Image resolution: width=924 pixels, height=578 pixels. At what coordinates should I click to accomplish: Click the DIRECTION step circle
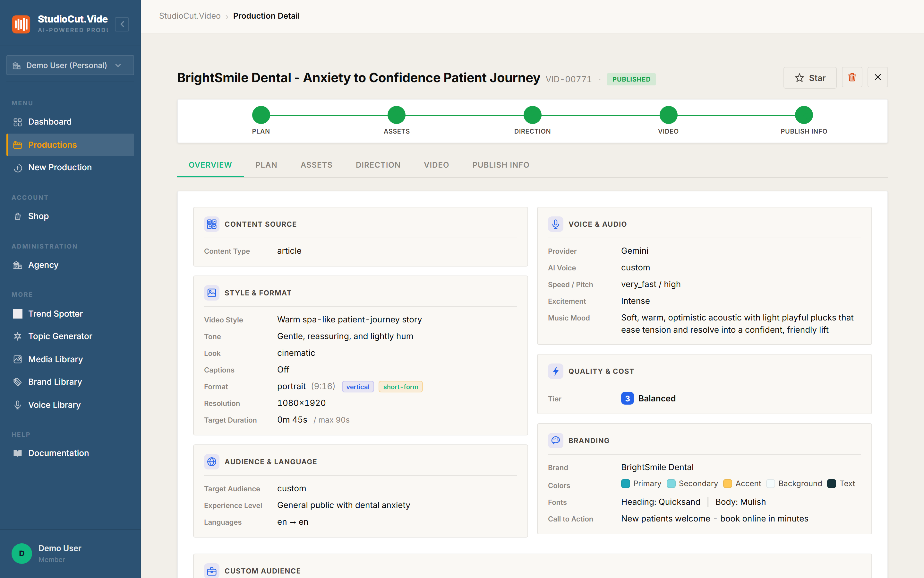(x=532, y=115)
